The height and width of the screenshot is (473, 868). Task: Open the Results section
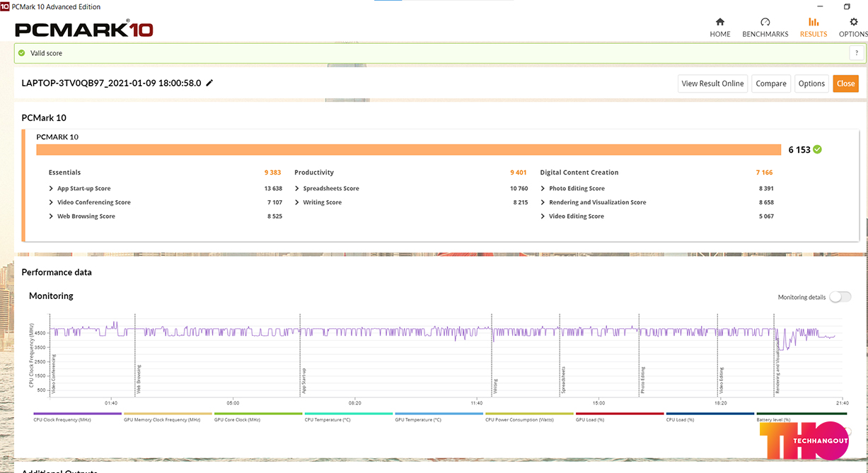point(814,28)
